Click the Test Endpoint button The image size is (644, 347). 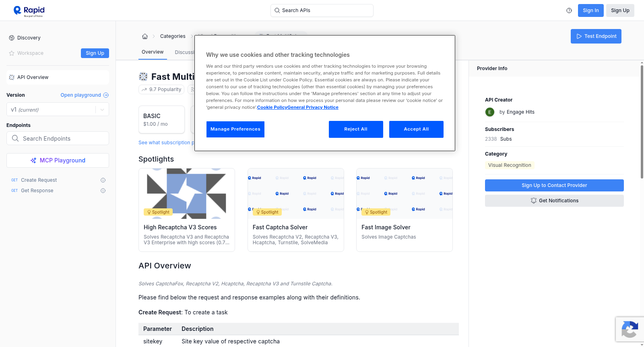[x=596, y=36]
